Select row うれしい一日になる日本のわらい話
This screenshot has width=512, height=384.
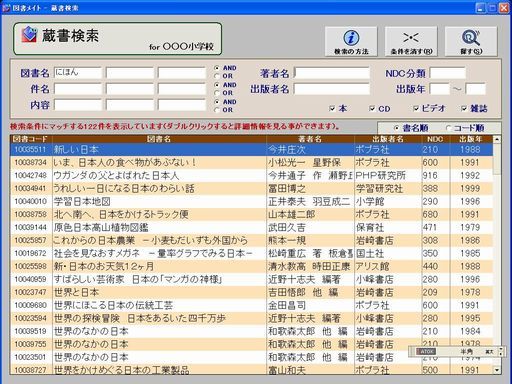pos(251,189)
